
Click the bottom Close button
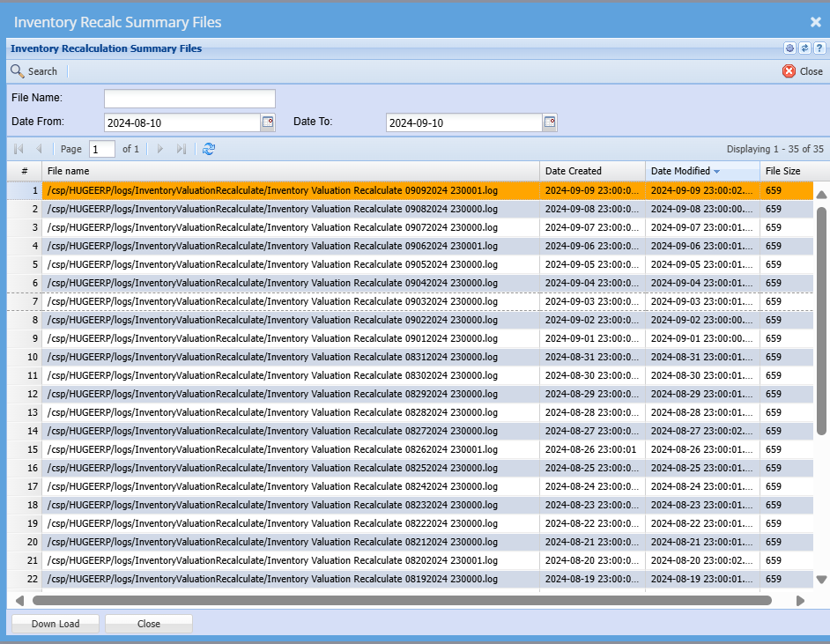coord(149,624)
